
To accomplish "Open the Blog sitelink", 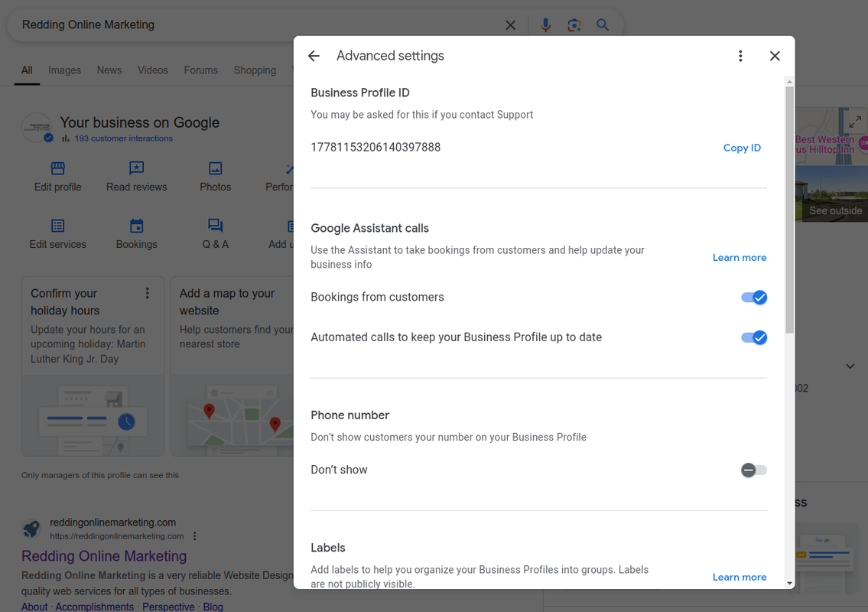I will point(213,607).
